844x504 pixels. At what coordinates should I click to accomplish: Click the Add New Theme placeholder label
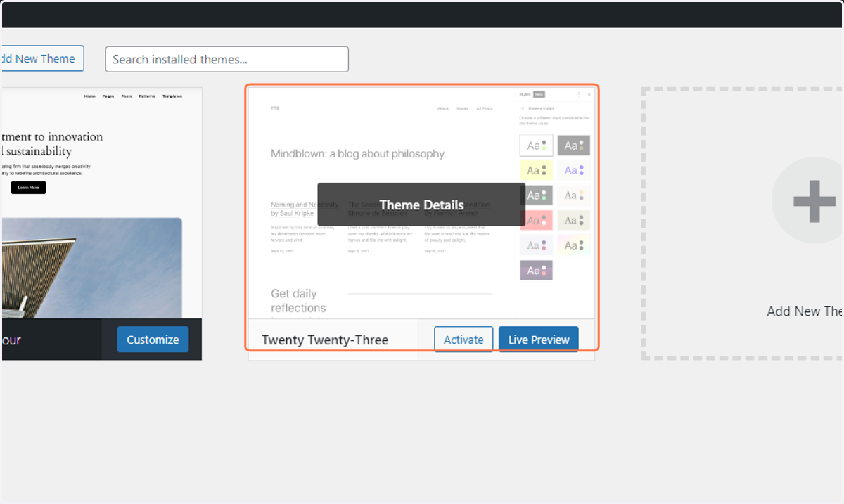click(x=805, y=311)
